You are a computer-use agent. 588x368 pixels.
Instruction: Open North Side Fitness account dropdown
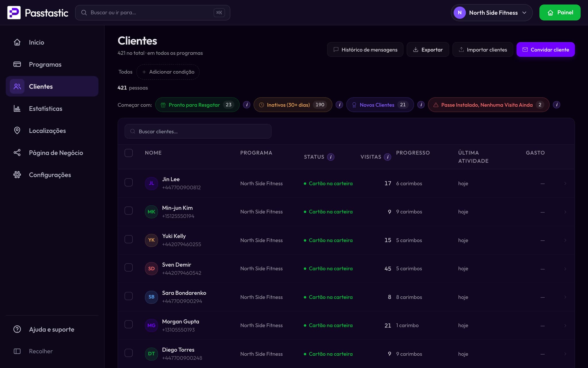pos(492,13)
